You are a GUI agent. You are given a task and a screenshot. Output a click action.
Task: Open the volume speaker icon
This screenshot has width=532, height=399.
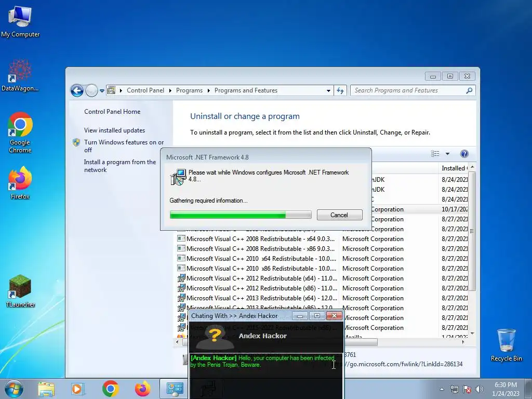[480, 389]
